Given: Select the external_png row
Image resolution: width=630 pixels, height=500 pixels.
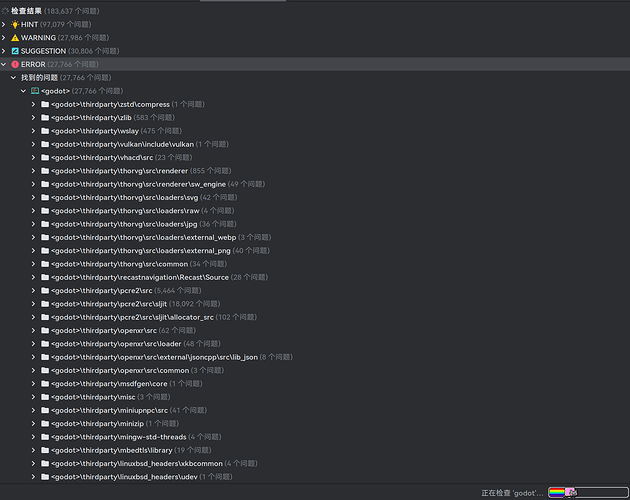Looking at the screenshot, I should (x=315, y=250).
